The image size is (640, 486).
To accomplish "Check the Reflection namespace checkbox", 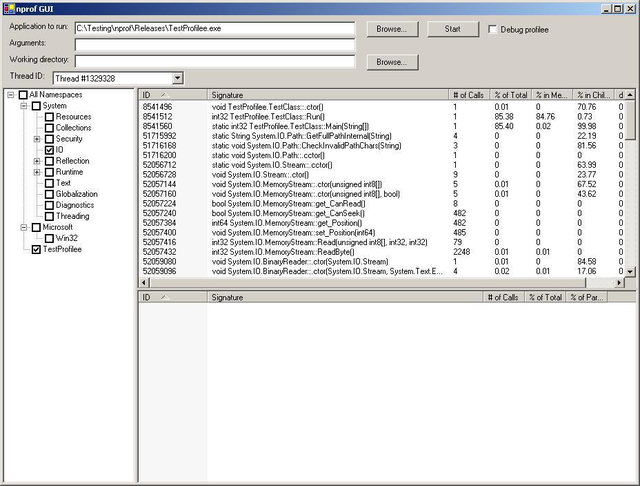I will [x=49, y=161].
